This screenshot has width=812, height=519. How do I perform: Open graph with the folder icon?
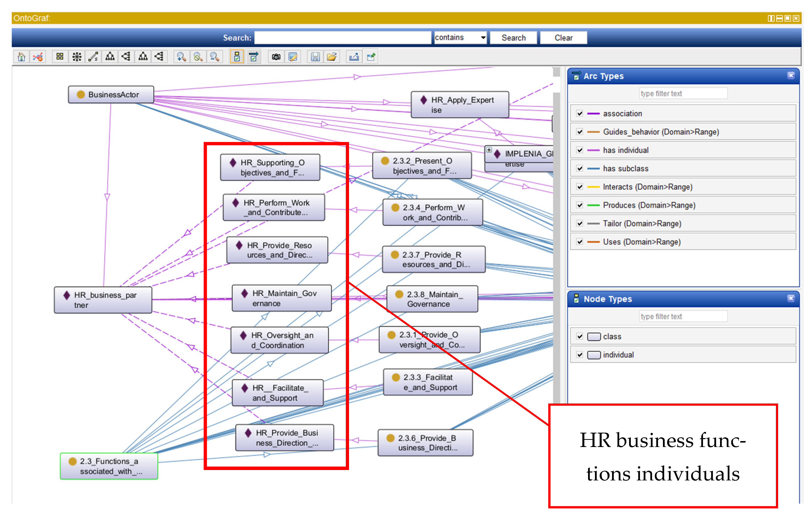pos(331,57)
